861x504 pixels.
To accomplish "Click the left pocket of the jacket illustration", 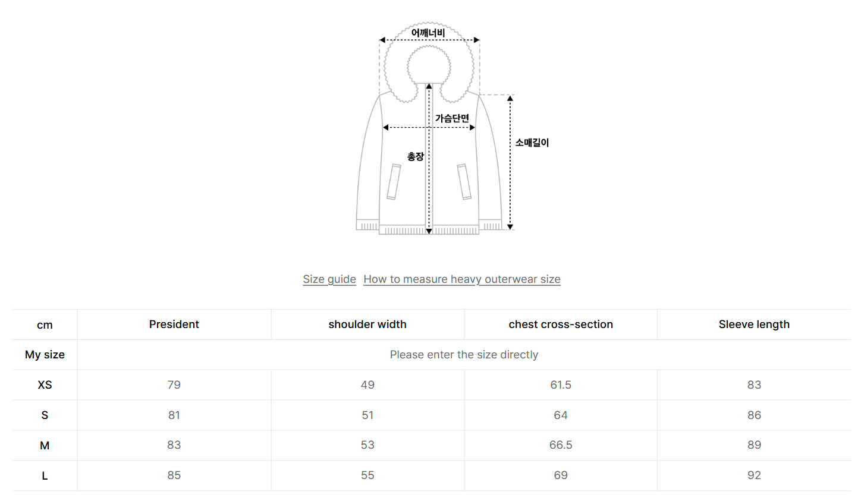I will tap(394, 182).
